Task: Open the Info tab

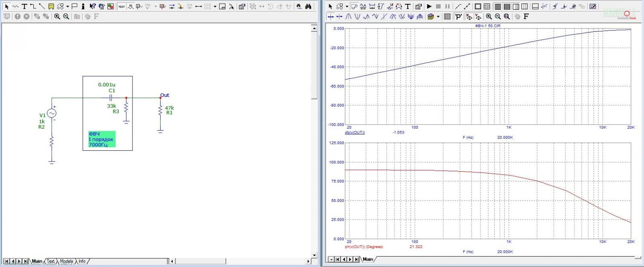Action: [x=82, y=261]
